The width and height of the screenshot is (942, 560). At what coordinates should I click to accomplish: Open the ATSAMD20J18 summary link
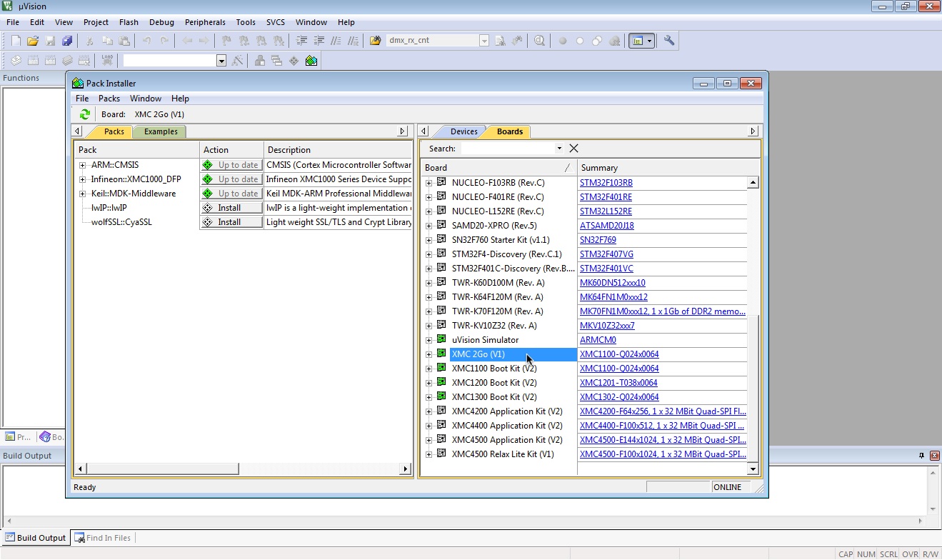tap(606, 226)
